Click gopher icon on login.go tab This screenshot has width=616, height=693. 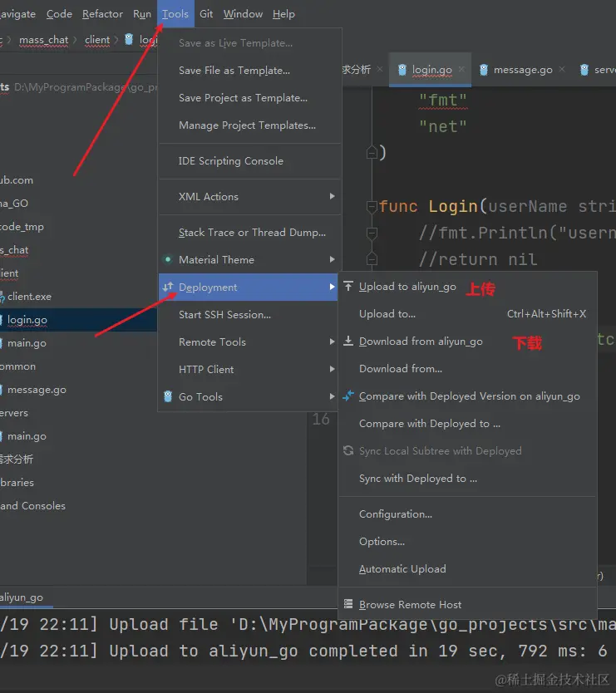click(x=402, y=70)
